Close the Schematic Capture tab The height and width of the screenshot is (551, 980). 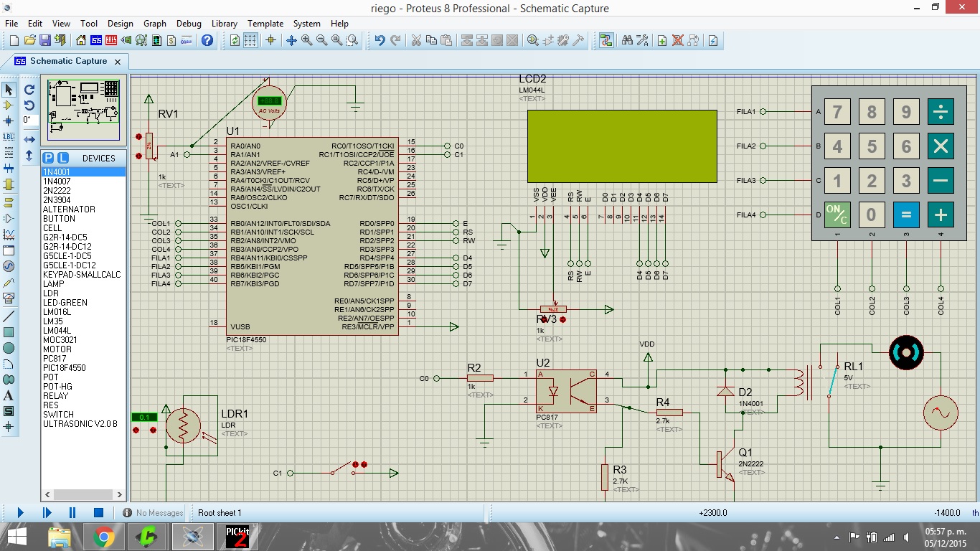point(118,62)
